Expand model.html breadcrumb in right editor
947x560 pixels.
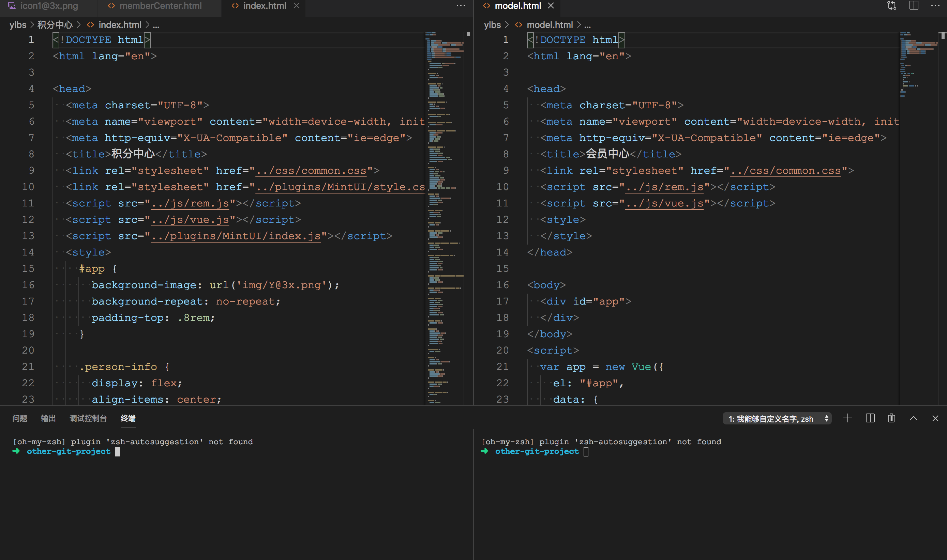(550, 25)
